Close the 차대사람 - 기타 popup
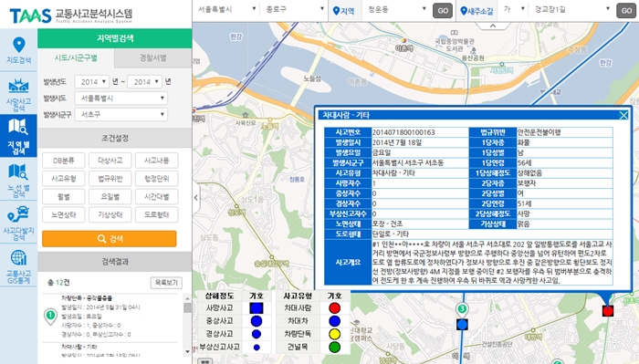Screen dimensions: 639x364 point(623,115)
